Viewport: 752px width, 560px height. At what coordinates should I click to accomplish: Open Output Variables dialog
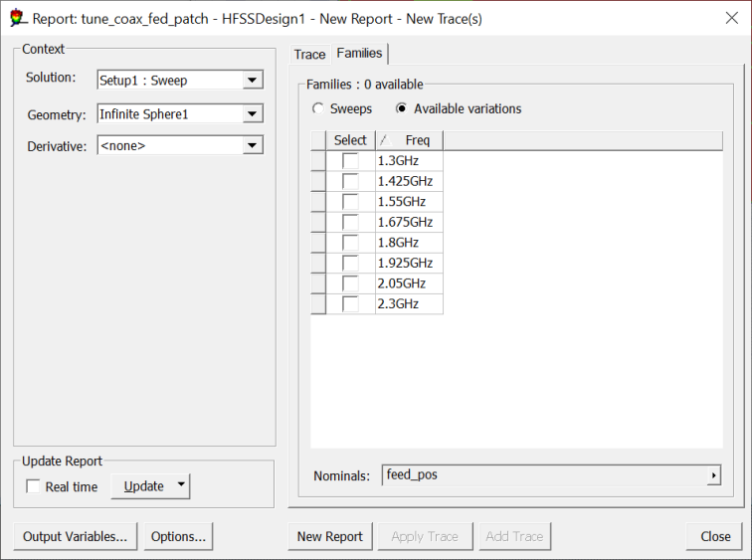(x=76, y=536)
